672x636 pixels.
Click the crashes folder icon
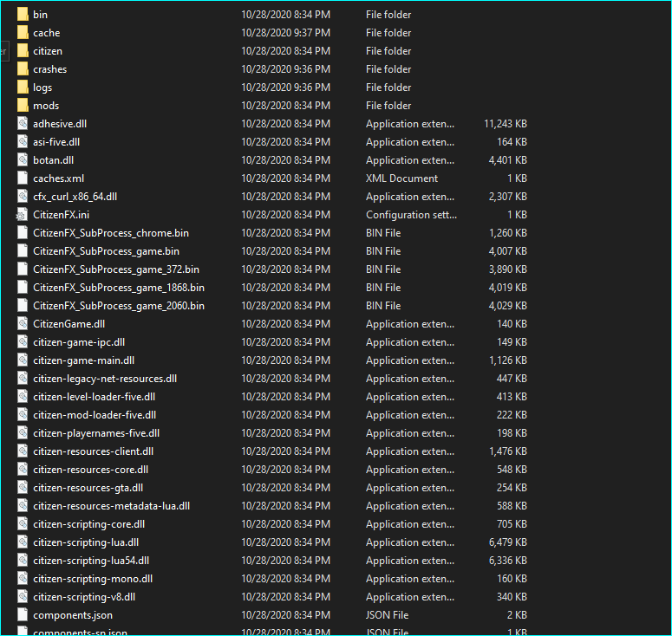point(23,69)
